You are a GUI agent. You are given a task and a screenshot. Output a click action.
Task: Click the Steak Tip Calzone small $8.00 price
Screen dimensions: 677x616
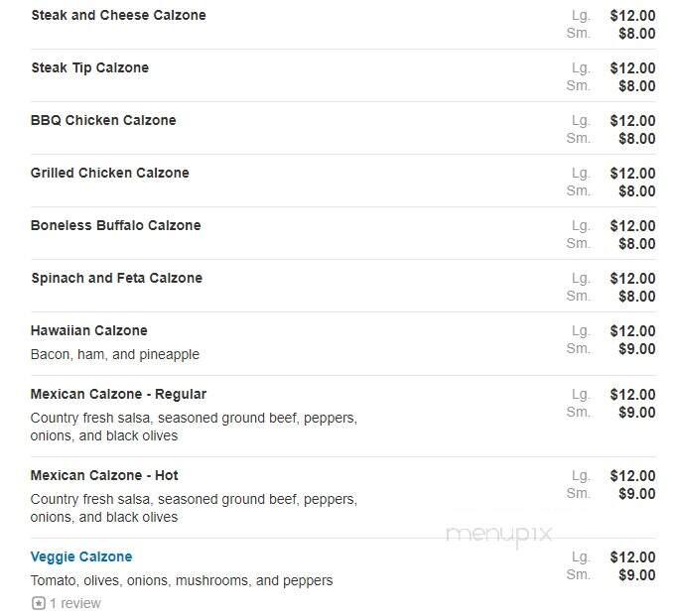(x=637, y=86)
